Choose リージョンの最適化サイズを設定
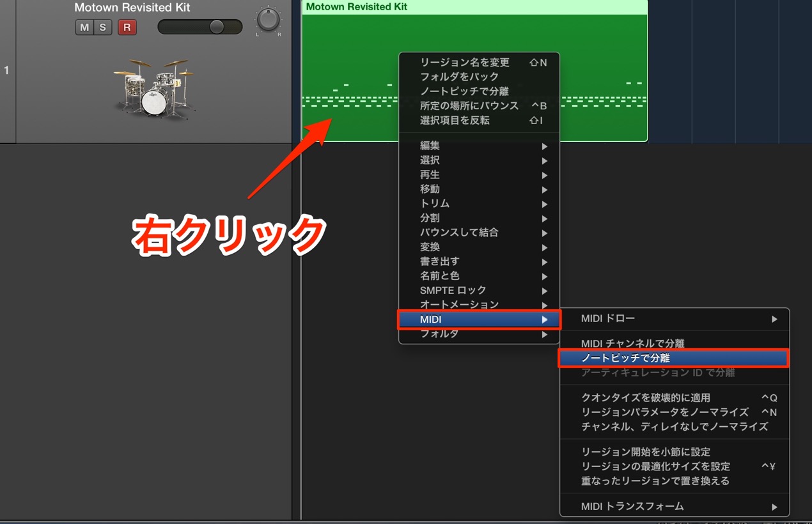The width and height of the screenshot is (812, 524). (675, 466)
